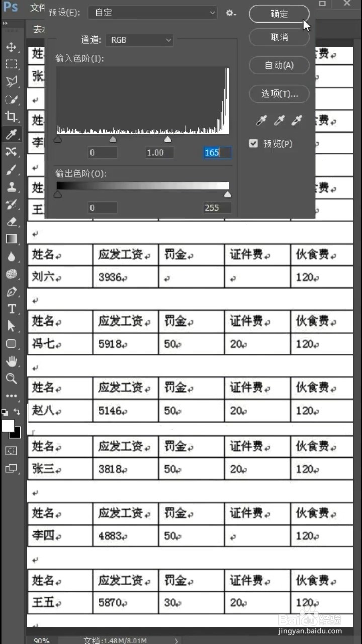This screenshot has height=644, width=362.
Task: Focus the highlight input field 165
Action: pyautogui.click(x=217, y=152)
